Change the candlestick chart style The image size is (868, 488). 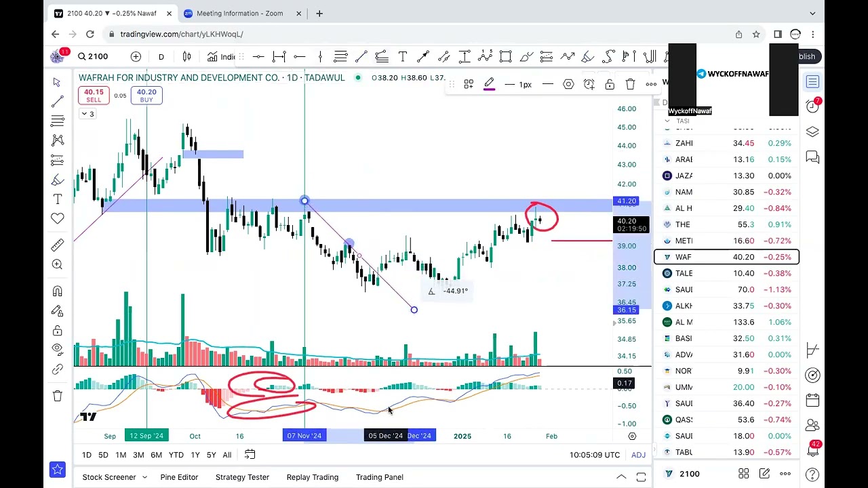click(x=186, y=56)
